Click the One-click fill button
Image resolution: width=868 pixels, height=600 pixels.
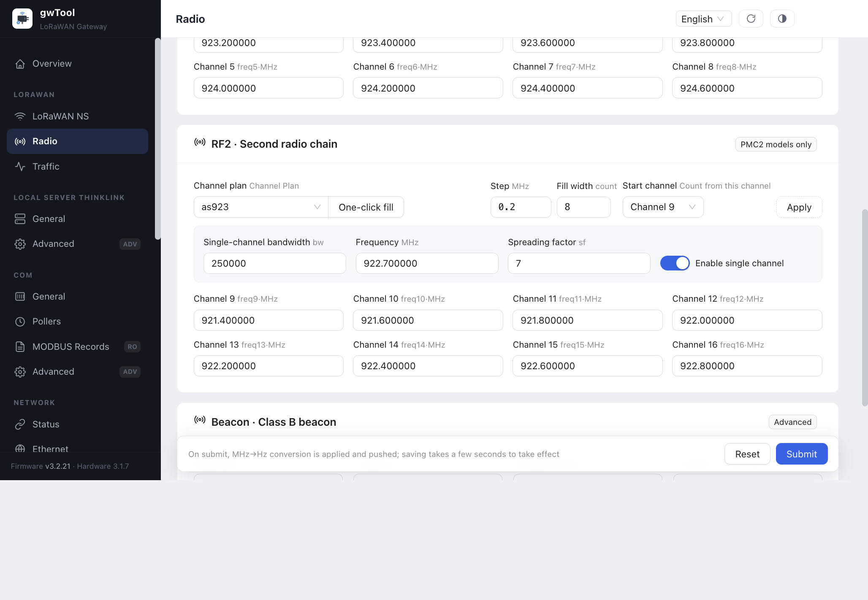(x=366, y=207)
